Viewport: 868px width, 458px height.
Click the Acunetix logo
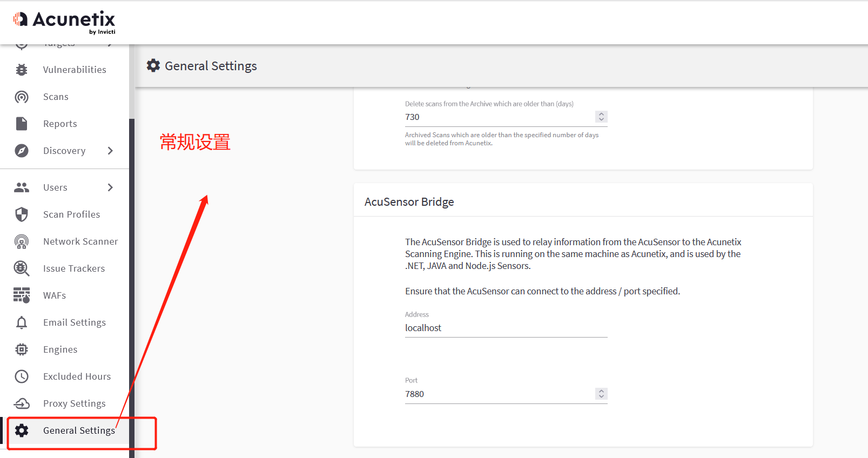[x=64, y=23]
